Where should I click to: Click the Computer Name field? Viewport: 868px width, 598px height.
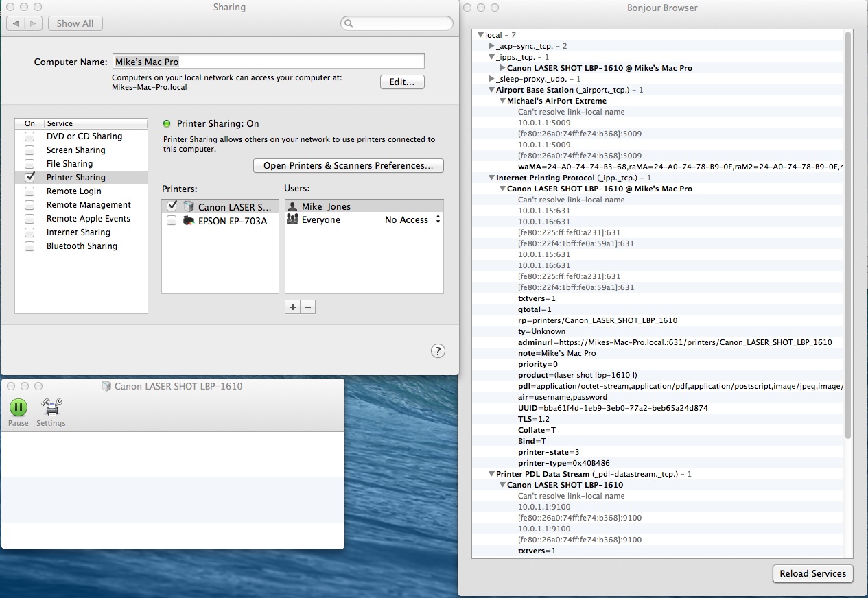[268, 62]
